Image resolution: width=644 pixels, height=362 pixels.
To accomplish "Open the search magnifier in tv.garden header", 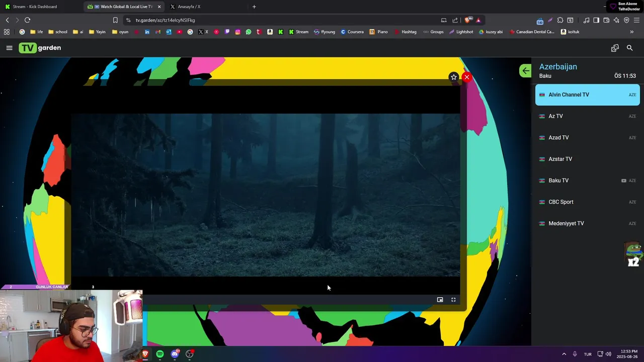I will pos(630,48).
